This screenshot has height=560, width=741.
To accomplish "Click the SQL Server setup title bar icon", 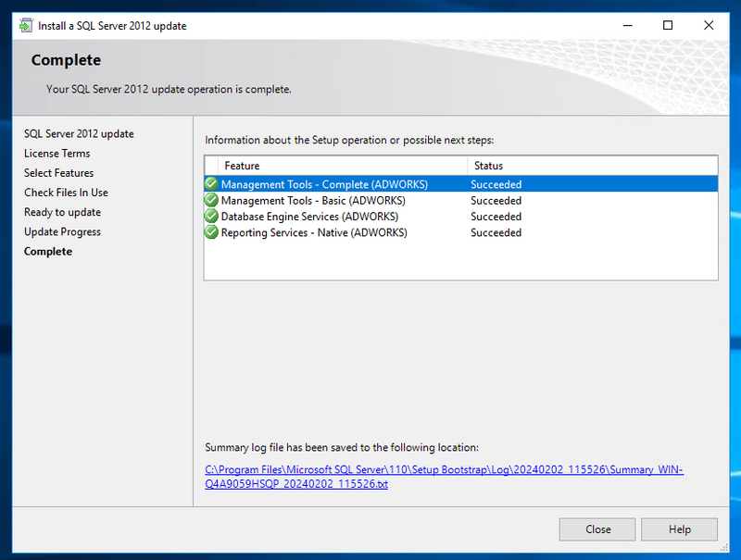I will point(26,26).
